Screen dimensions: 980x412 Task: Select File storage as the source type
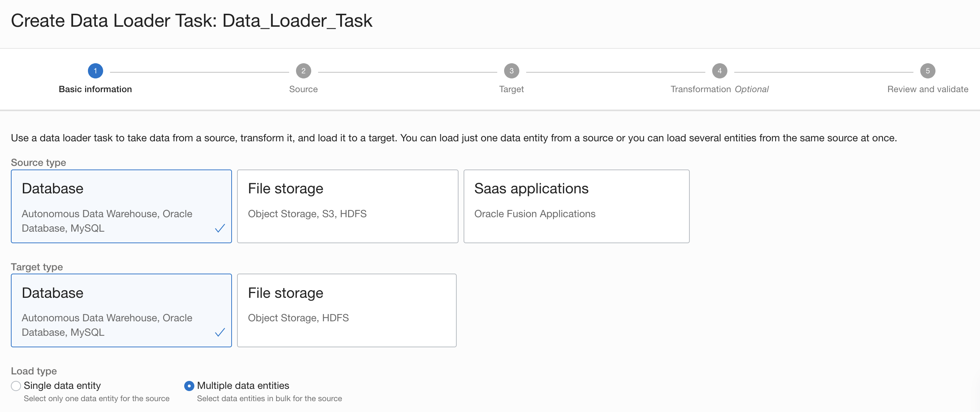(x=347, y=206)
